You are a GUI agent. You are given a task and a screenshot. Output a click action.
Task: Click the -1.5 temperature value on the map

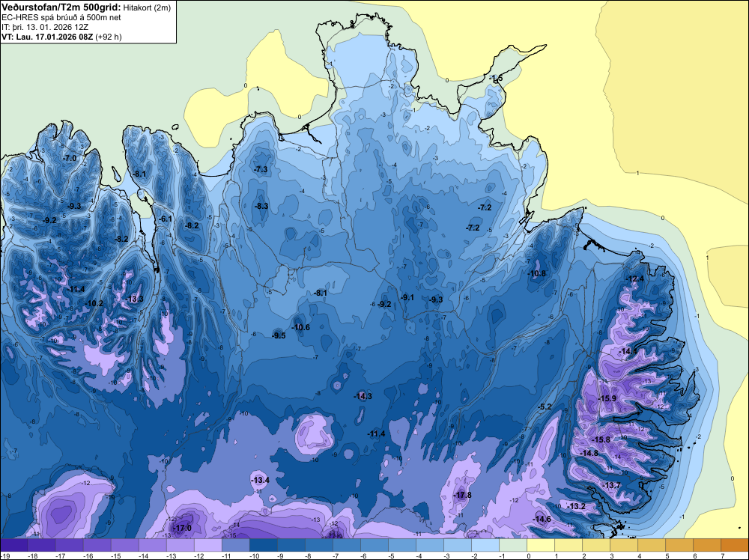coord(496,79)
